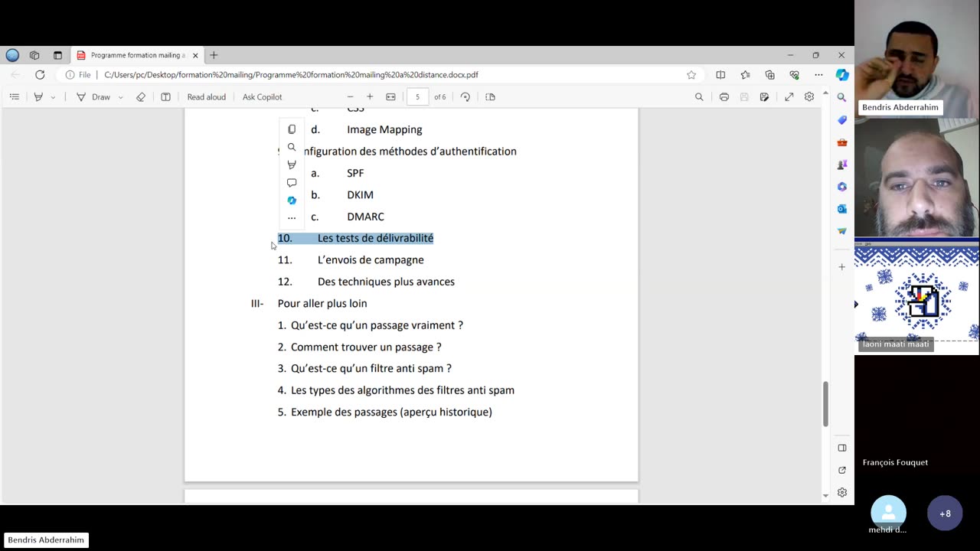The image size is (980, 551).
Task: Toggle fit to width
Action: click(x=390, y=97)
